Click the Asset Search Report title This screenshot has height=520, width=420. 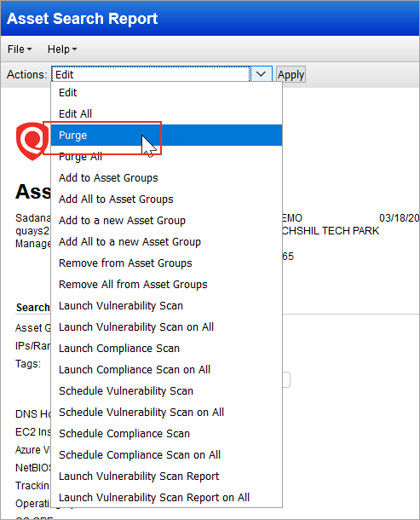pyautogui.click(x=82, y=19)
